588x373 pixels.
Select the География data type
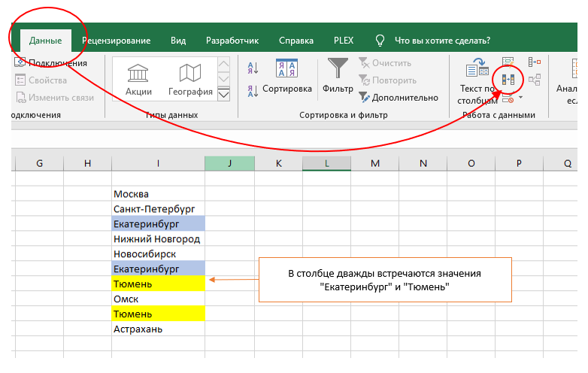click(190, 80)
